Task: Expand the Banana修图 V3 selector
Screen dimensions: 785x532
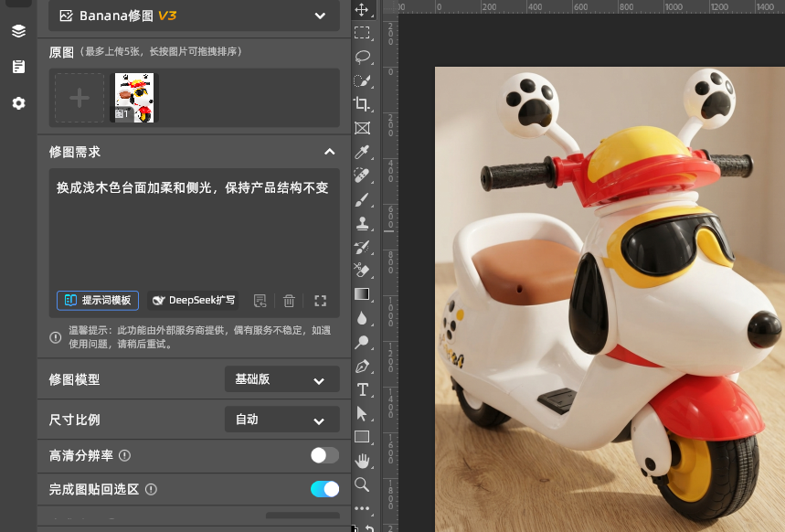Action: tap(194, 16)
